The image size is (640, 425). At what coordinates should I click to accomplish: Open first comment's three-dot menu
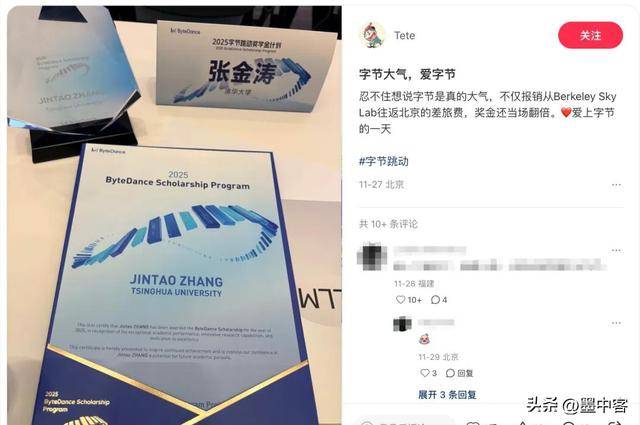pyautogui.click(x=616, y=250)
